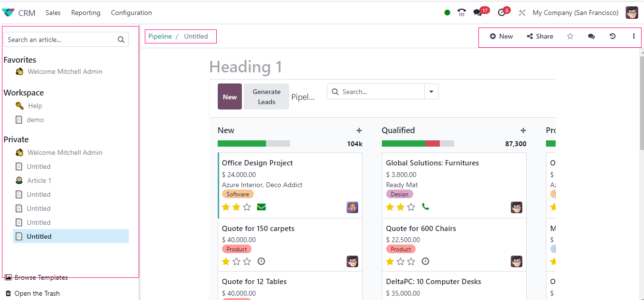Toggle first star on Quote for 150 carpets
Screen dimensions: 644x300
click(x=226, y=261)
